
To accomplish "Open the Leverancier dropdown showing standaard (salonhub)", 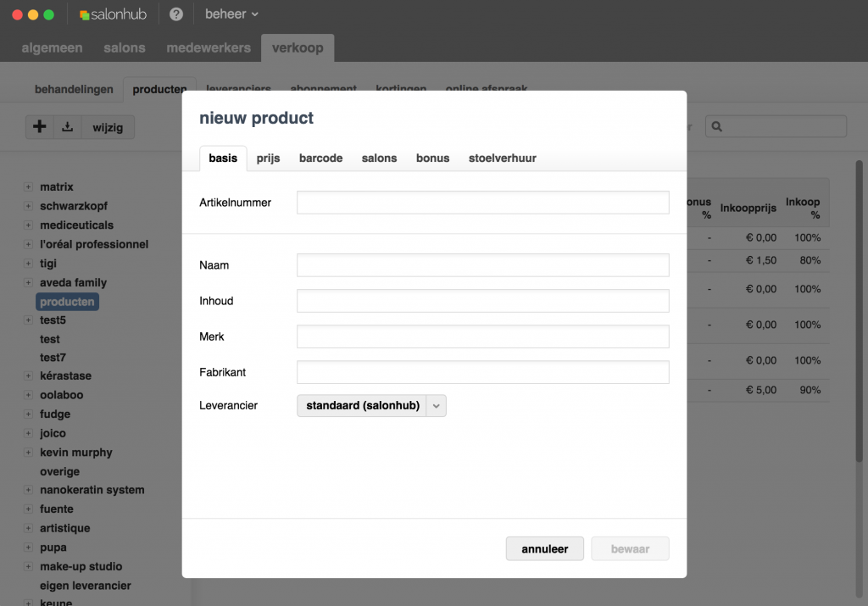I will (x=370, y=405).
